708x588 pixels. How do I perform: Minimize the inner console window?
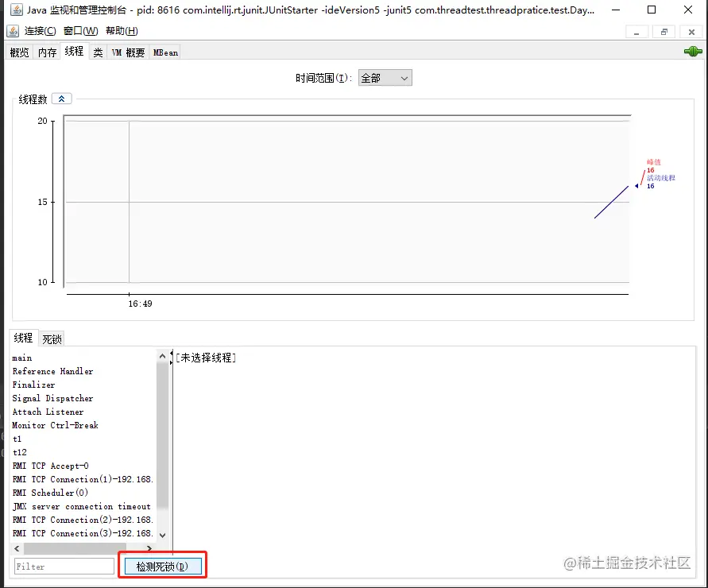pyautogui.click(x=636, y=32)
